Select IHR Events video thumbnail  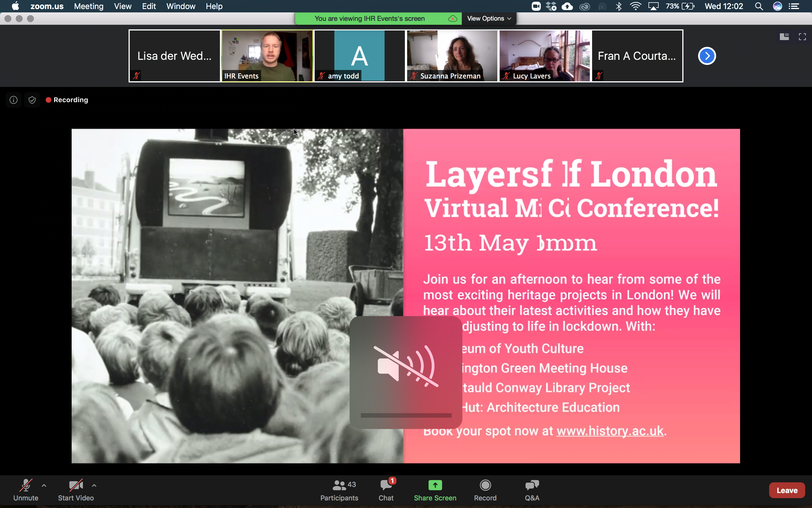(267, 56)
